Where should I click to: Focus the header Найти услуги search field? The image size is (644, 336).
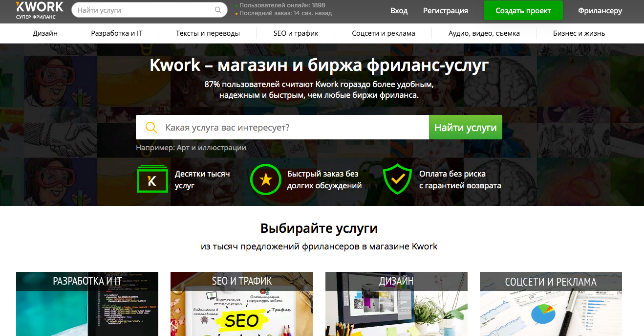point(150,10)
